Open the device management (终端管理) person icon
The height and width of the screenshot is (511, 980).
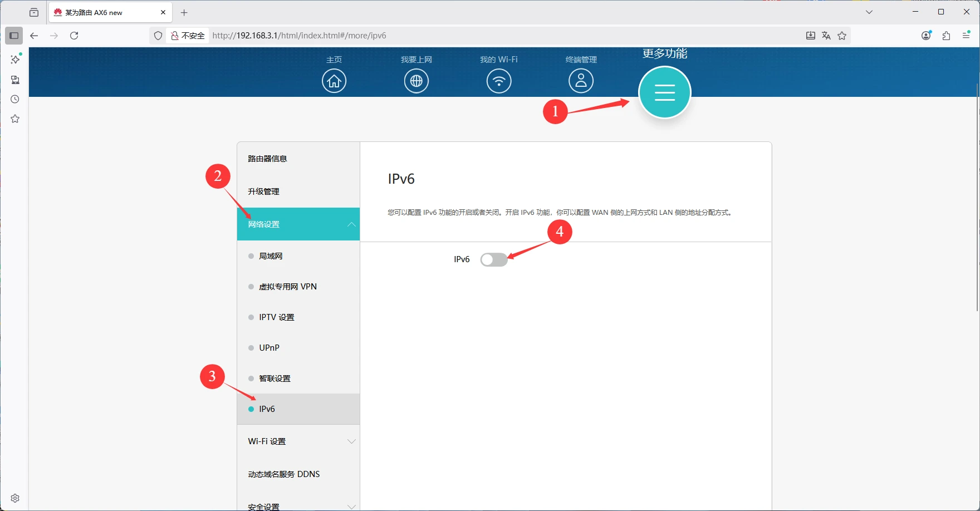point(581,81)
